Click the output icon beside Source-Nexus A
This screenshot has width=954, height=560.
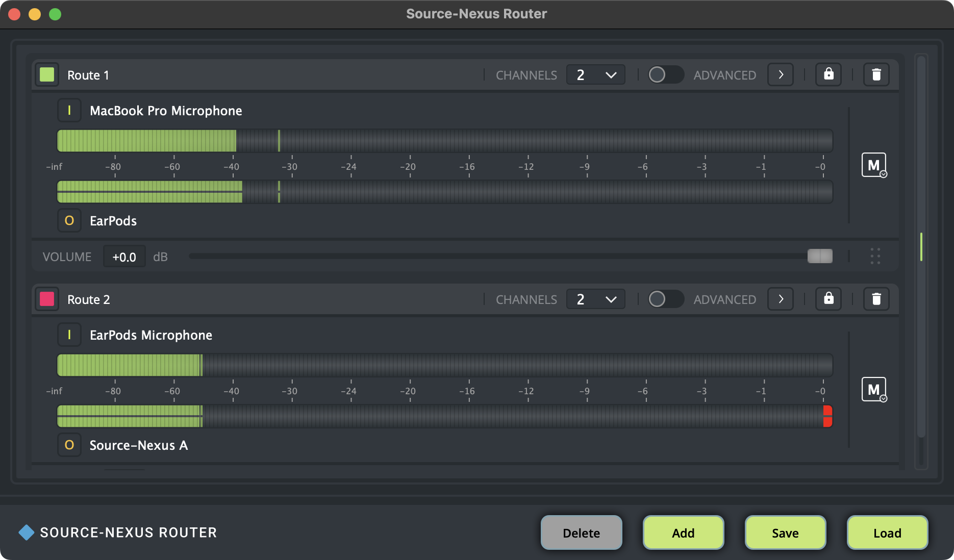click(x=69, y=445)
